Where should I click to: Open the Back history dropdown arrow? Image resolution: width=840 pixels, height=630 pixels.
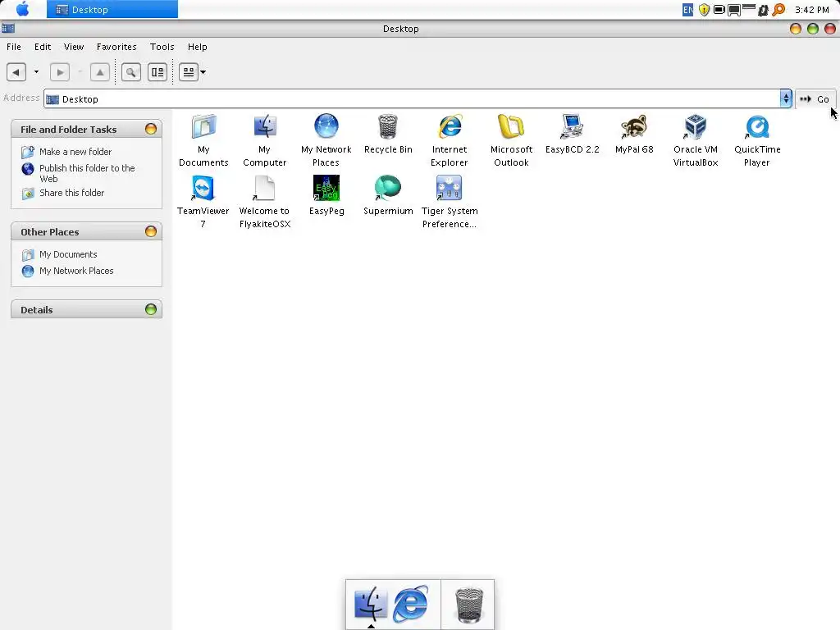(x=36, y=72)
